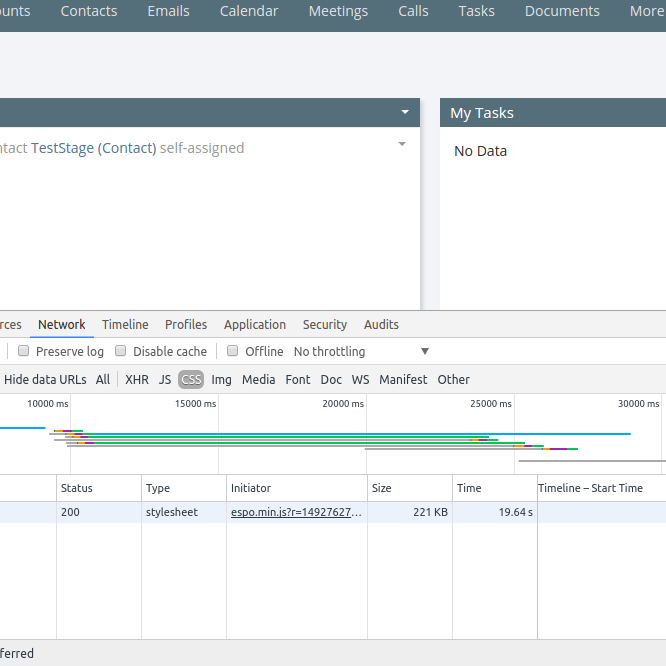666x666 pixels.
Task: Switch to the Timeline devtools tab
Action: 125,325
